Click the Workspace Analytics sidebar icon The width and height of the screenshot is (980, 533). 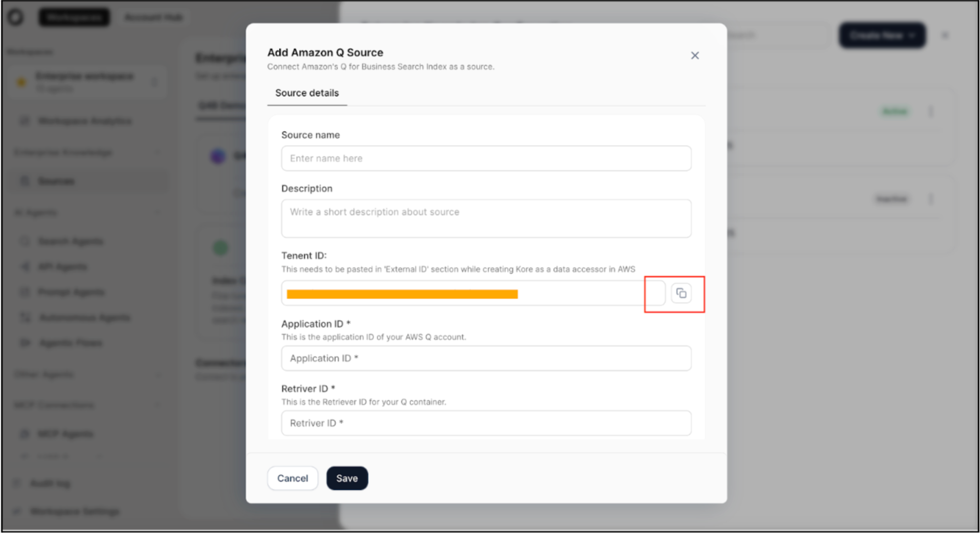(x=24, y=121)
